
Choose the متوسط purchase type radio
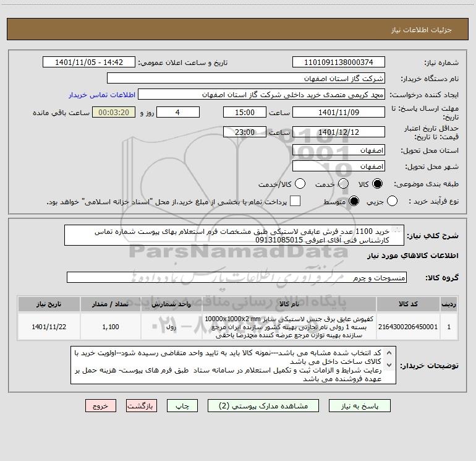pos(354,201)
